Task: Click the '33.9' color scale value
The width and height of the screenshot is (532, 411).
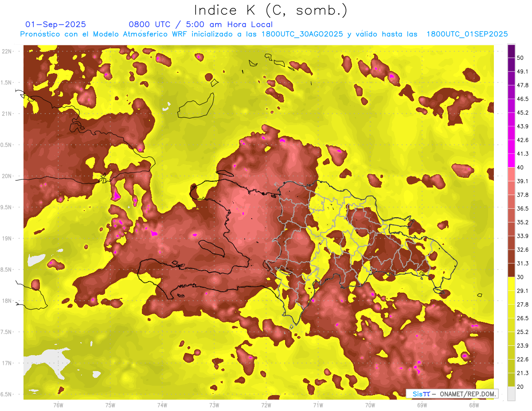Action: (522, 236)
